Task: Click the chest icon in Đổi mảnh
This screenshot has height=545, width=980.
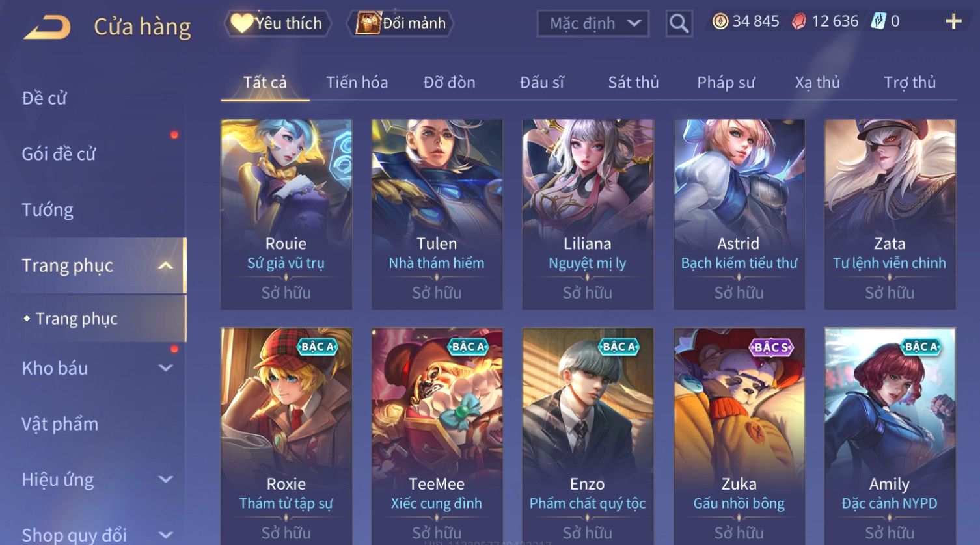Action: (368, 23)
